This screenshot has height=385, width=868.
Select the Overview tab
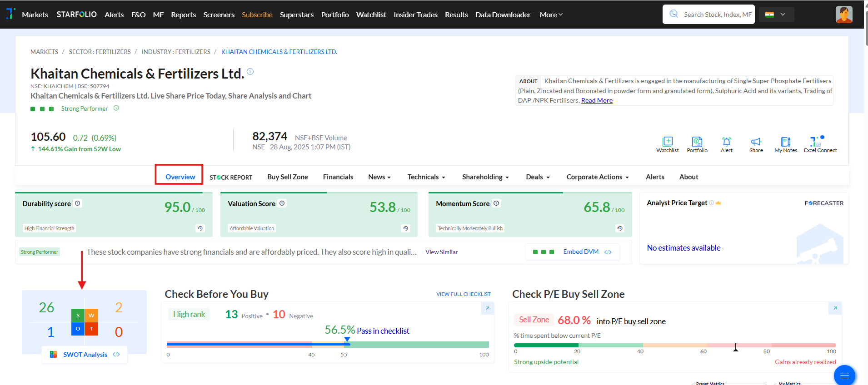point(180,177)
